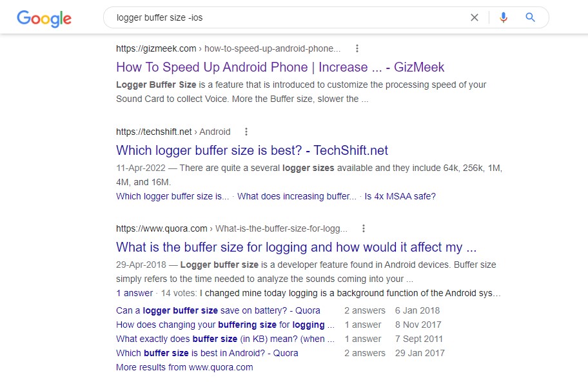Open 'What does increasing buffer...' sitelink
The height and width of the screenshot is (391, 588).
[297, 196]
